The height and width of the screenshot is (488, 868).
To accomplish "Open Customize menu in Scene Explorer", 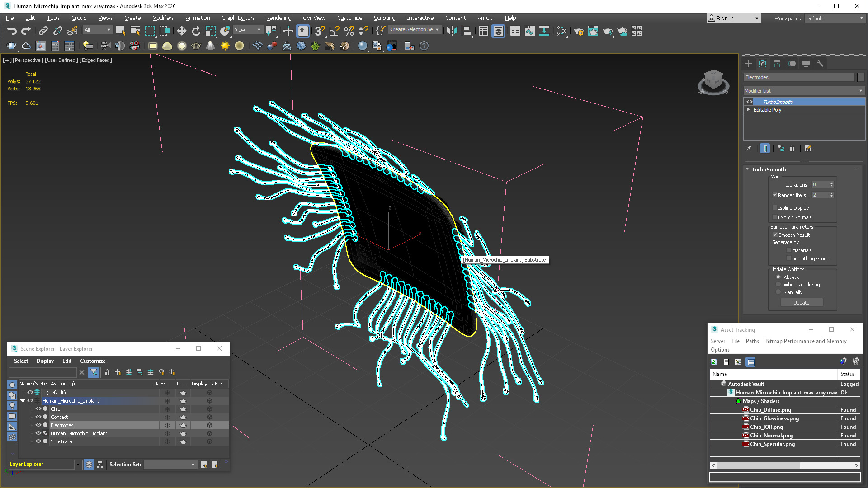I will point(93,361).
